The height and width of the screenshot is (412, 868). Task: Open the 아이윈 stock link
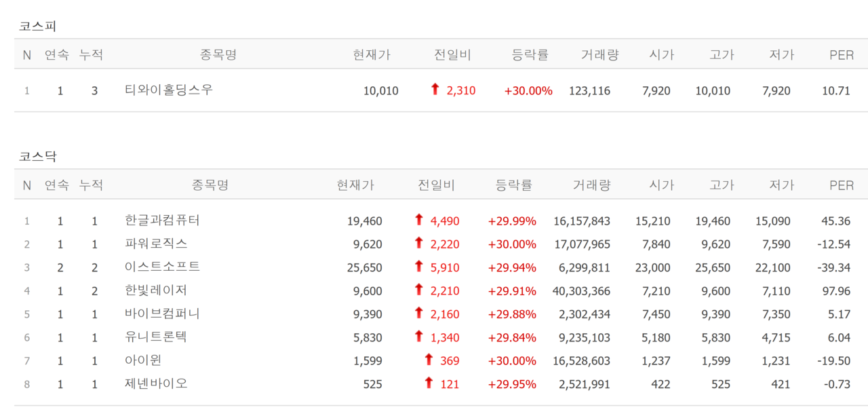[x=143, y=360]
